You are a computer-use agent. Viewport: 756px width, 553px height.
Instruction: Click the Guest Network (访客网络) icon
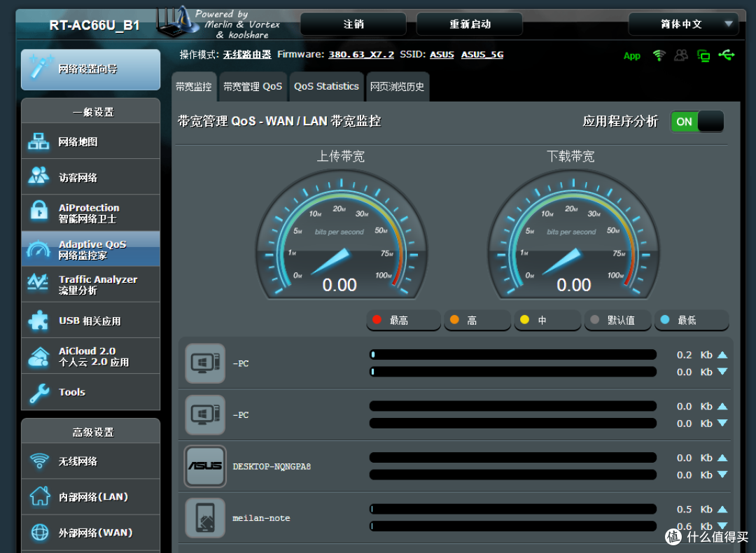38,176
